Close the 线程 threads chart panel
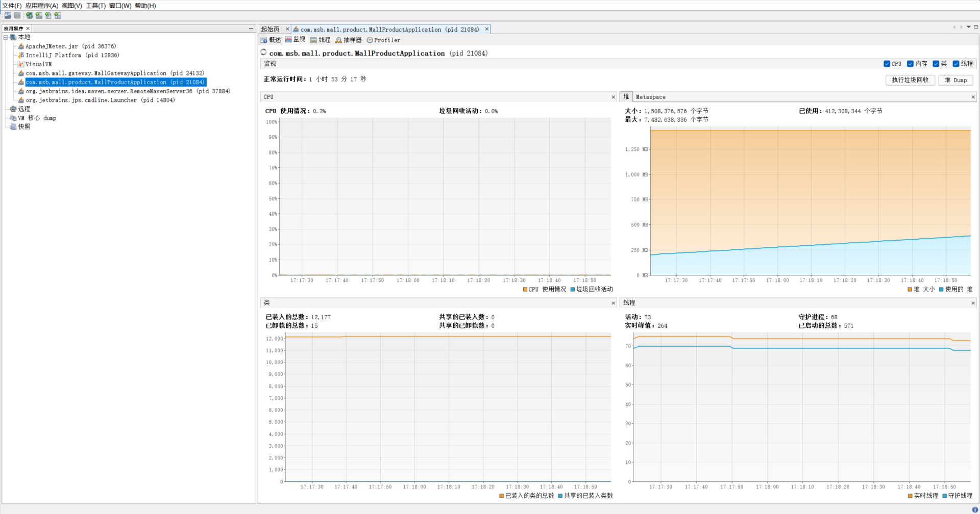The image size is (980, 514). click(973, 303)
